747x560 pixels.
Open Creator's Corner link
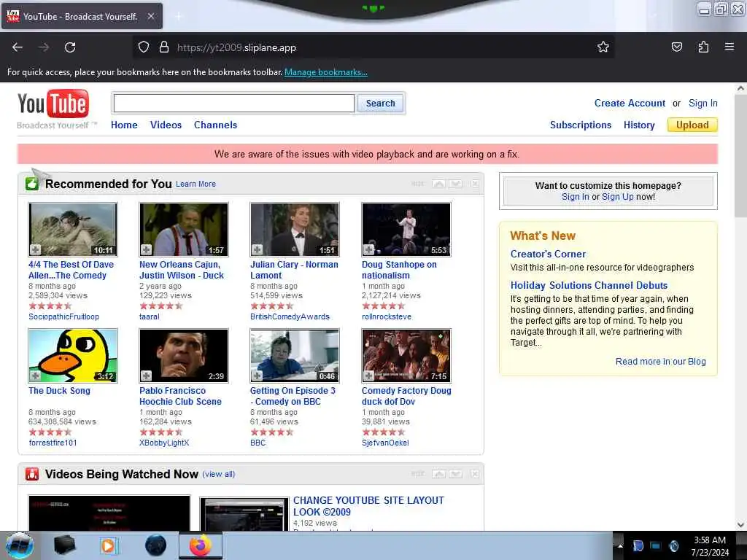point(548,254)
